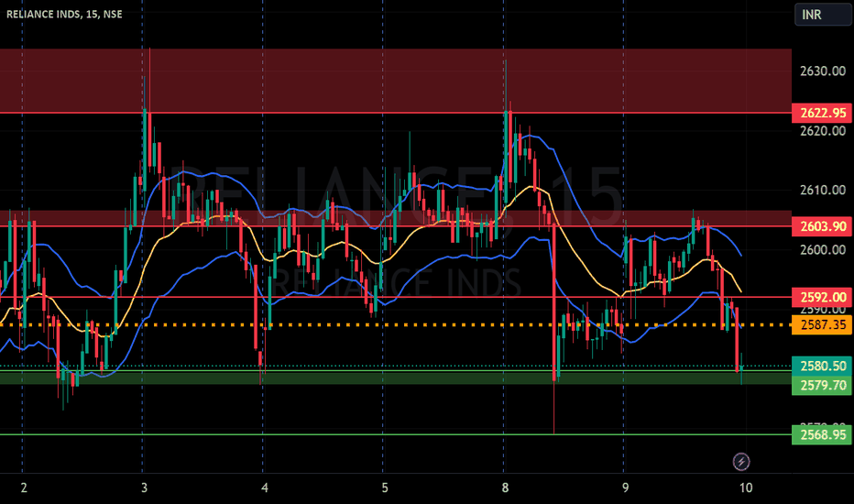The image size is (854, 504).
Task: Click the orange 2587.35 price label
Action: (x=822, y=324)
